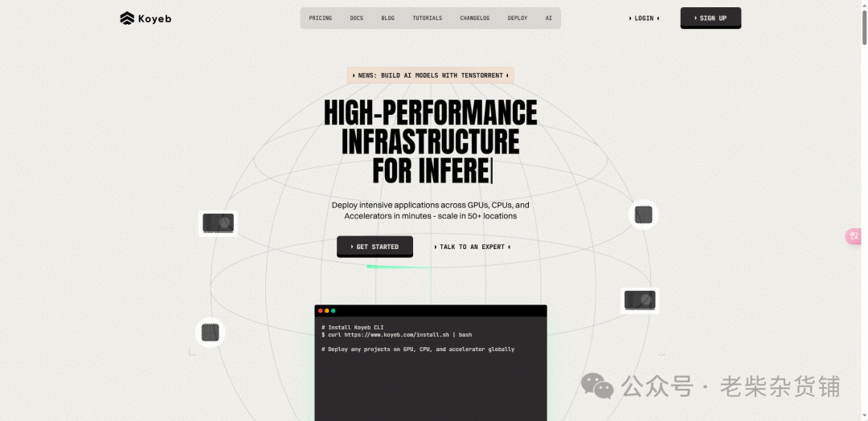Click the Koyeb logo icon
The image size is (868, 421).
127,18
